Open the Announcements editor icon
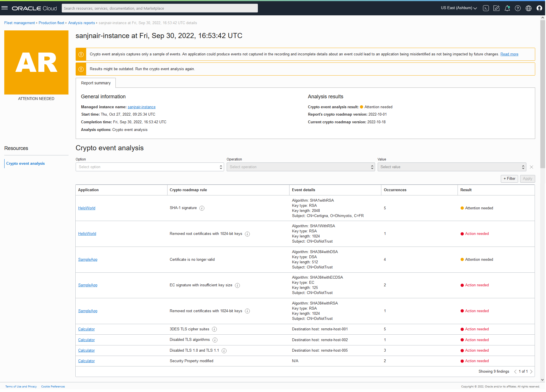The image size is (546, 392). tap(497, 8)
